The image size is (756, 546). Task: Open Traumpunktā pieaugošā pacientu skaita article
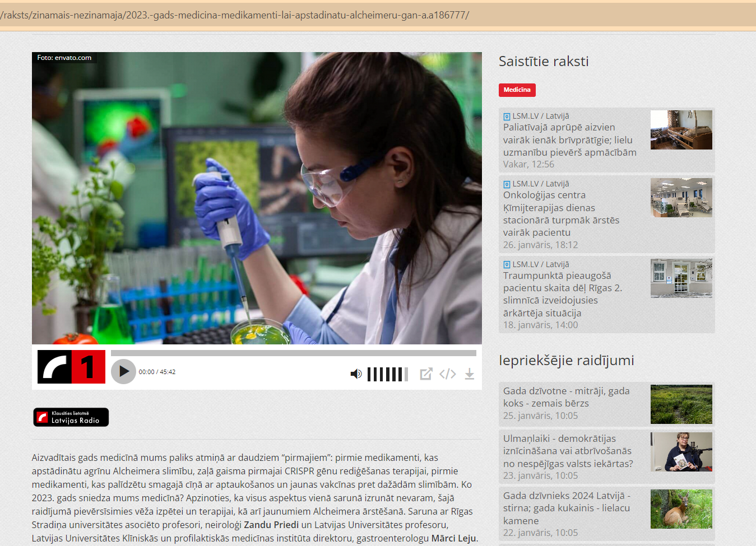[563, 295]
